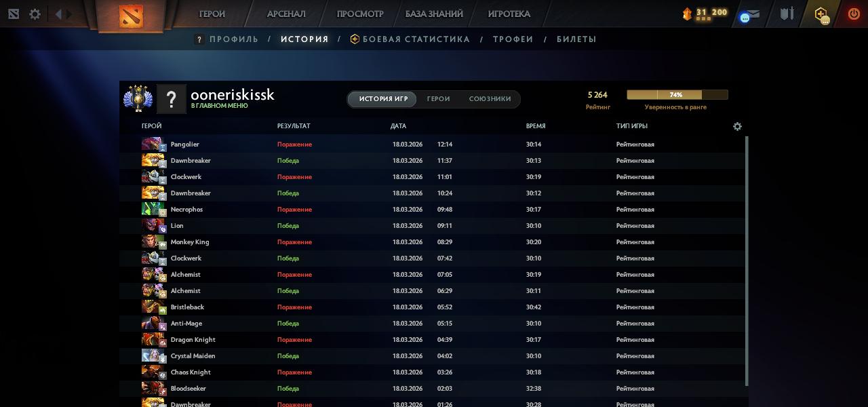Open the Герои top menu
The image size is (868, 407).
click(212, 14)
